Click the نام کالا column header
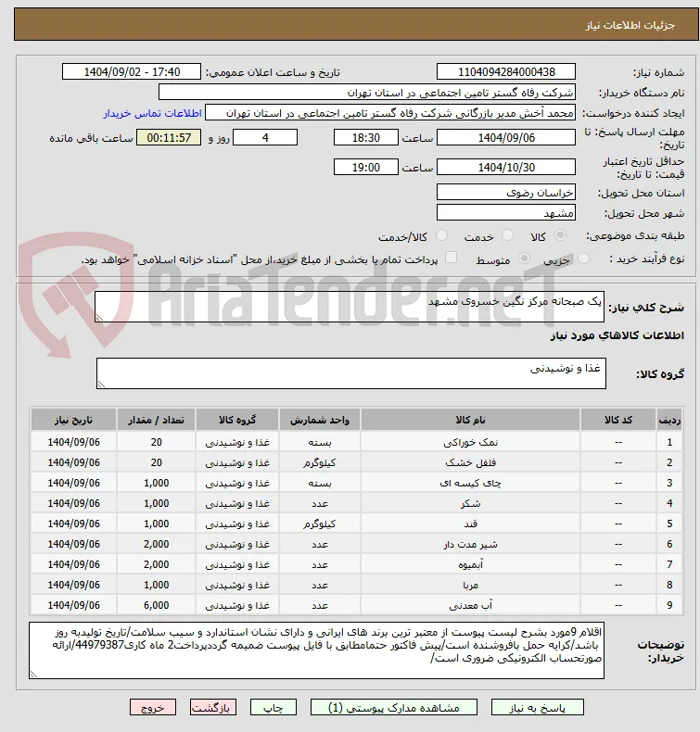700x732 pixels. pos(470,420)
